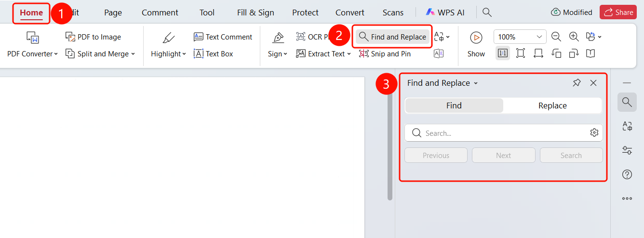
Task: Collapse the sidebar with dash icon
Action: (x=627, y=83)
